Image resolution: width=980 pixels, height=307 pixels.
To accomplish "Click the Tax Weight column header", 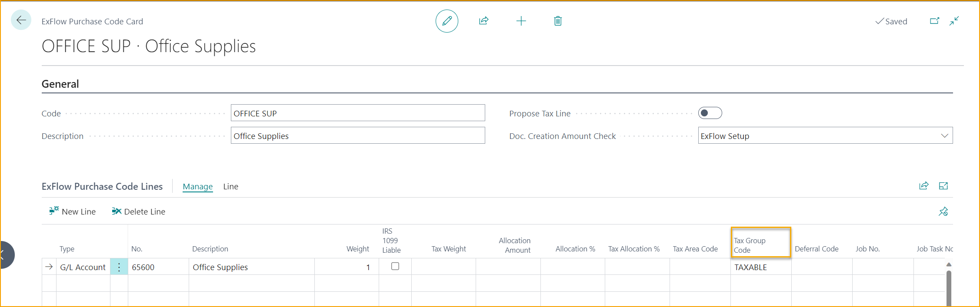I will click(x=449, y=249).
